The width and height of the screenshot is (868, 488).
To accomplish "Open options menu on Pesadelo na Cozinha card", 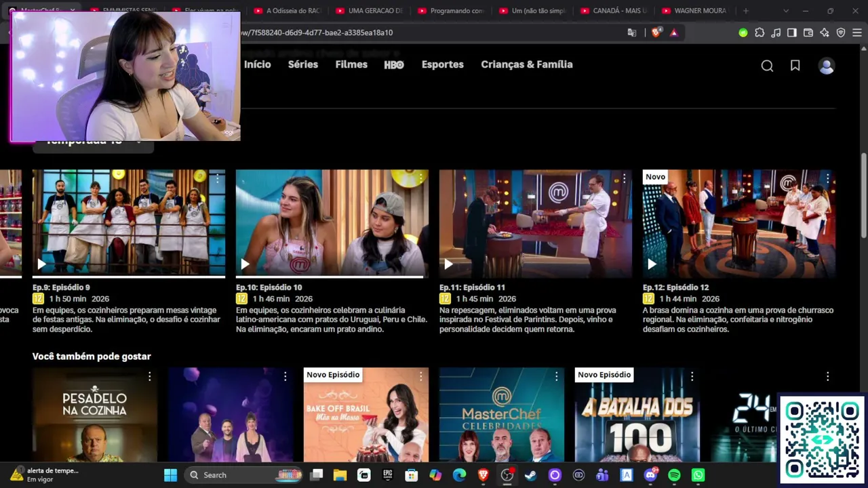I will pos(149,376).
